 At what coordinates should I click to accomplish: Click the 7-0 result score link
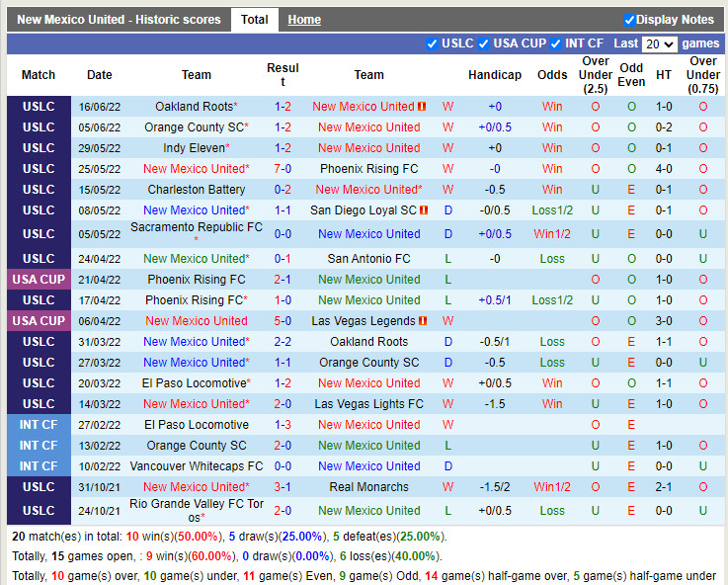(283, 169)
